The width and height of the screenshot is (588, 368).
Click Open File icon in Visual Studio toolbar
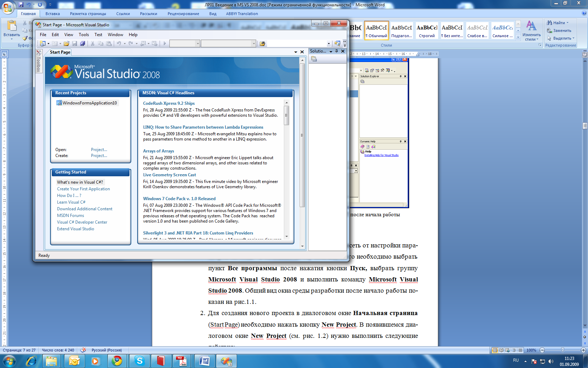point(66,43)
